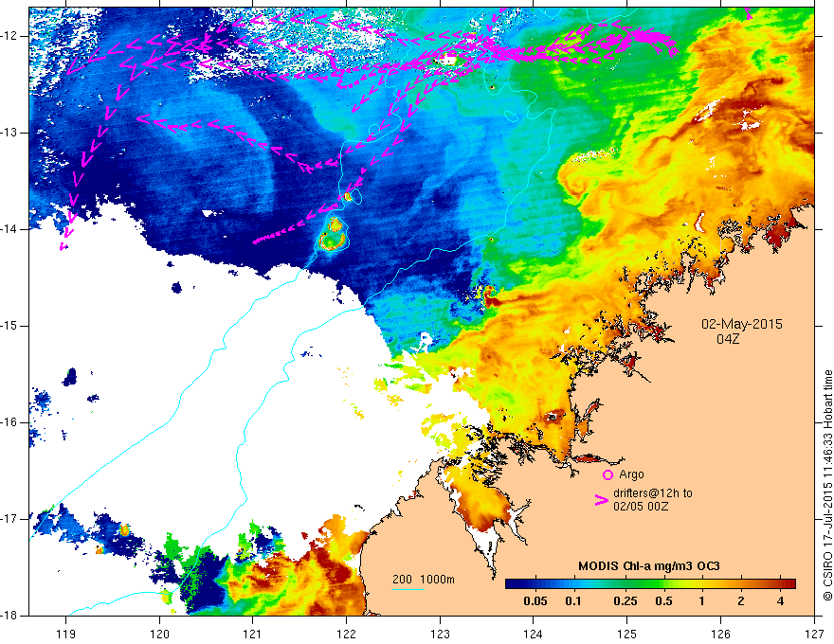Click the '02/05 00Z' legend text

point(641,507)
